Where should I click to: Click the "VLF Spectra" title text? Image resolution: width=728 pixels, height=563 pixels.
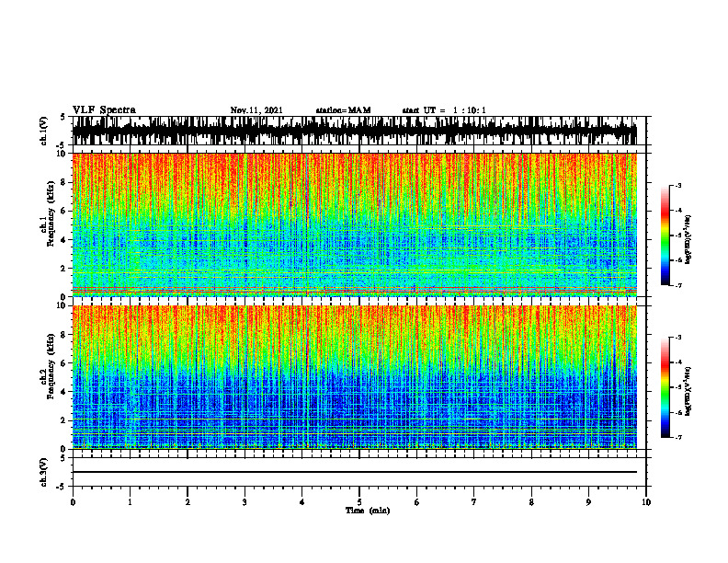(x=104, y=110)
